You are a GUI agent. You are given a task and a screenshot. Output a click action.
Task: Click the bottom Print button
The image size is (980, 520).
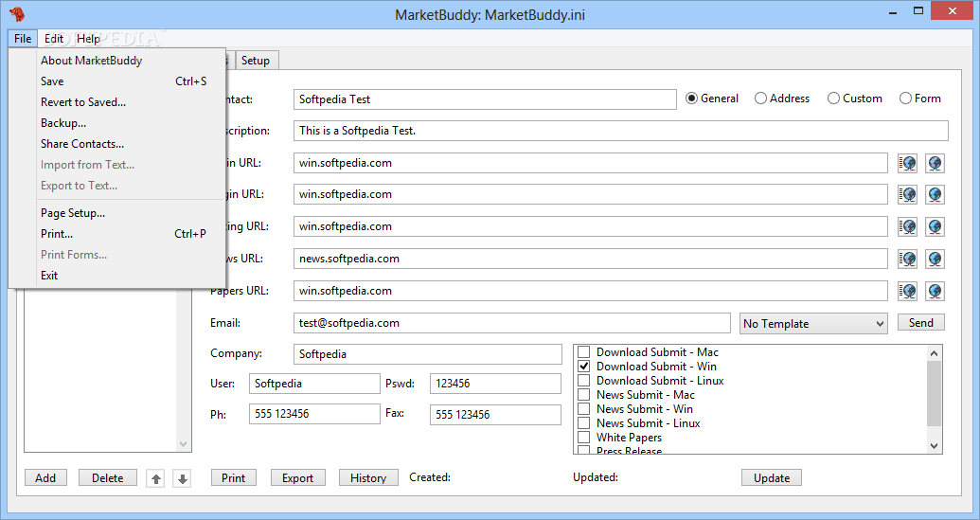coord(233,478)
